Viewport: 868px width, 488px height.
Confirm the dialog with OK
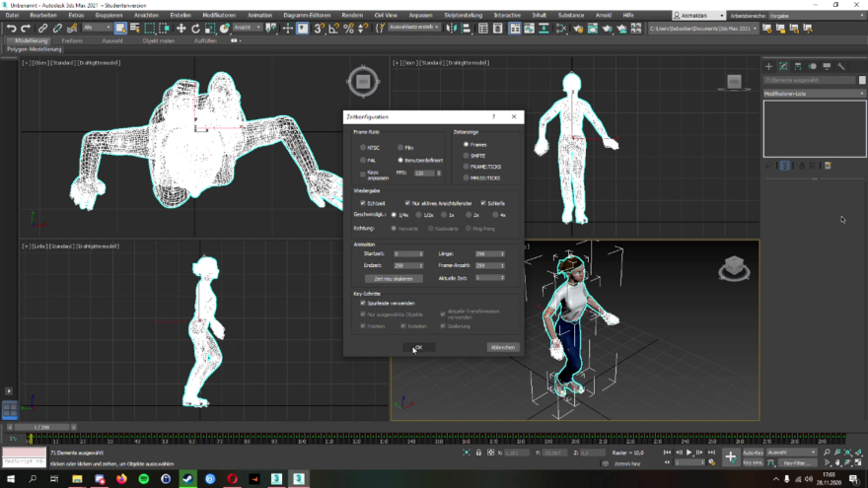click(418, 347)
